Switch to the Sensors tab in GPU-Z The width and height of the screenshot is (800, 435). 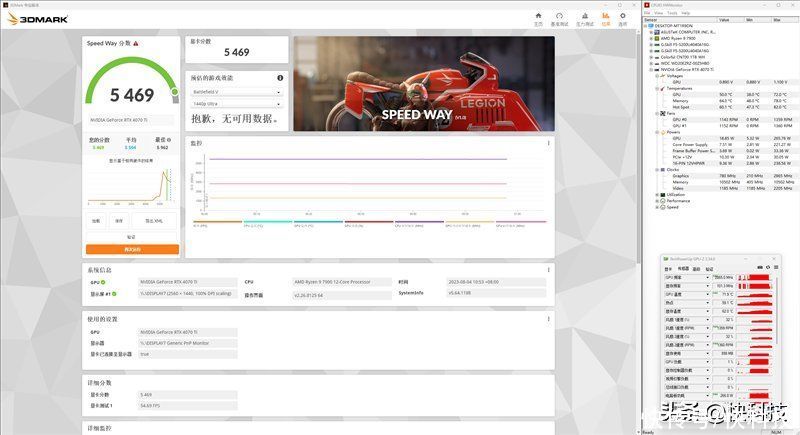[x=683, y=268]
